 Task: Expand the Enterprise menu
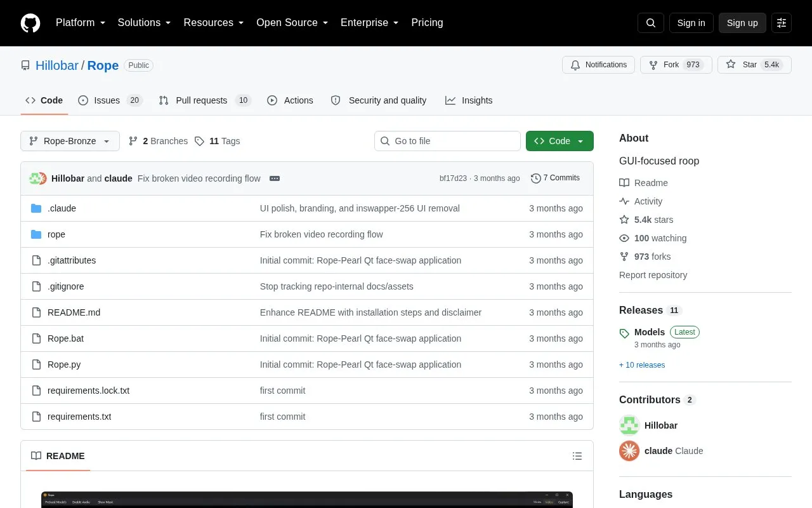coord(370,23)
